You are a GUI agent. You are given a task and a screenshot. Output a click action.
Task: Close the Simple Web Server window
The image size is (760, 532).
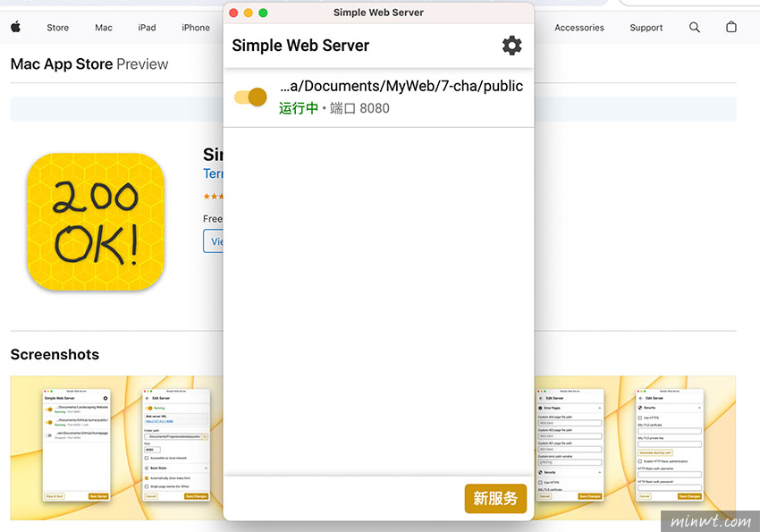pyautogui.click(x=233, y=13)
